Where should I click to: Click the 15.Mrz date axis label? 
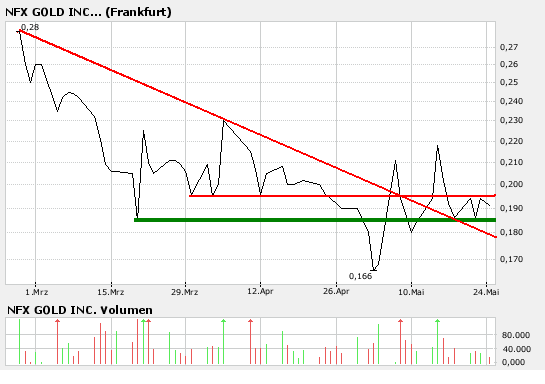click(111, 292)
